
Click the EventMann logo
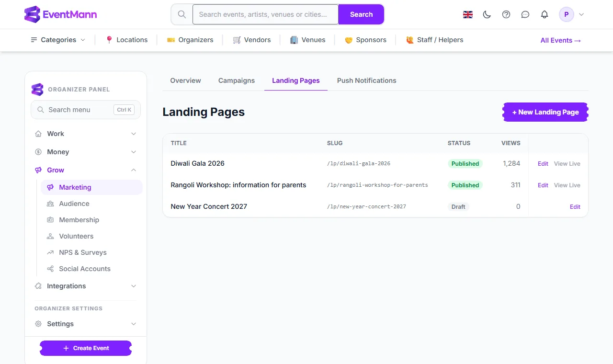point(60,14)
